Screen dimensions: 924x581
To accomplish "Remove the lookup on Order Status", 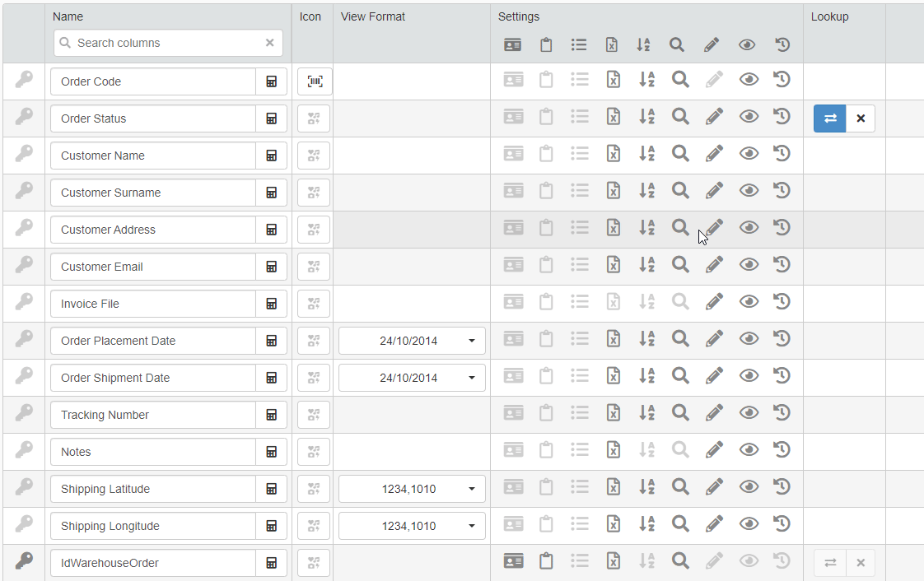I will (x=861, y=119).
